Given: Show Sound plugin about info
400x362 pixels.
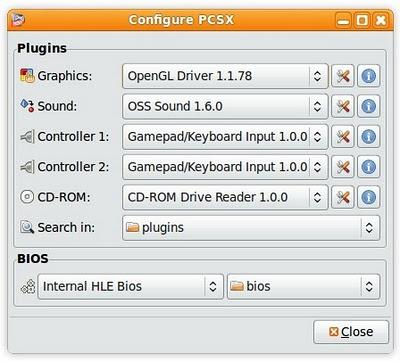Looking at the screenshot, I should [x=368, y=107].
